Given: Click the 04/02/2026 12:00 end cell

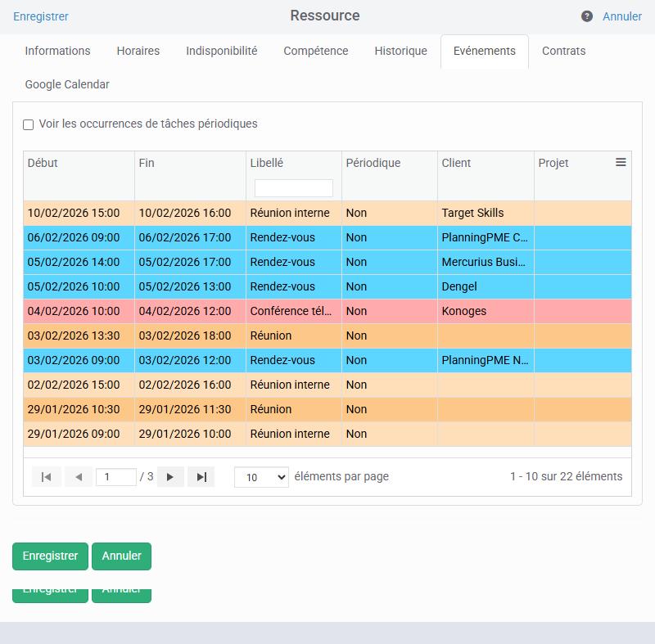Looking at the screenshot, I should coord(190,311).
